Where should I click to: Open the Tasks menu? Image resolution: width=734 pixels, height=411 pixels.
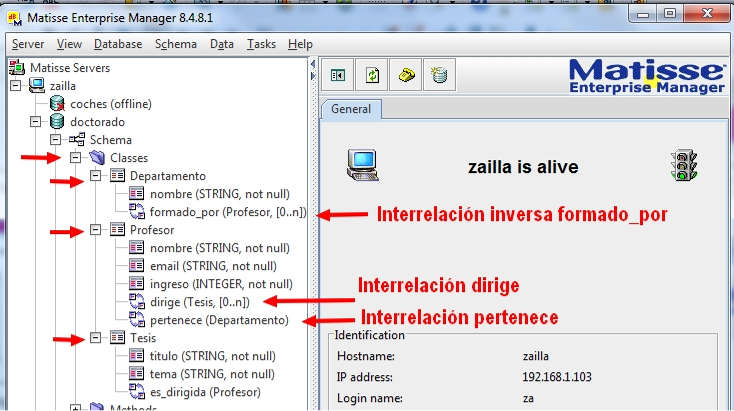tap(261, 44)
